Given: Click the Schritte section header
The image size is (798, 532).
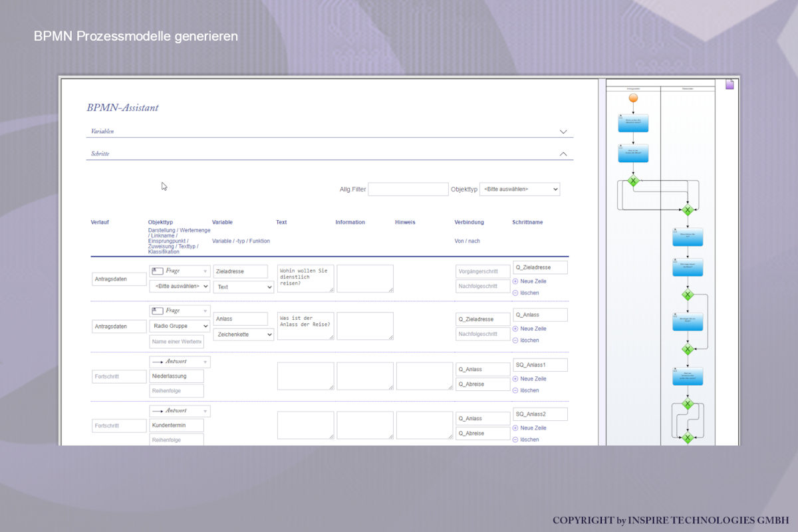Looking at the screenshot, I should tap(329, 154).
